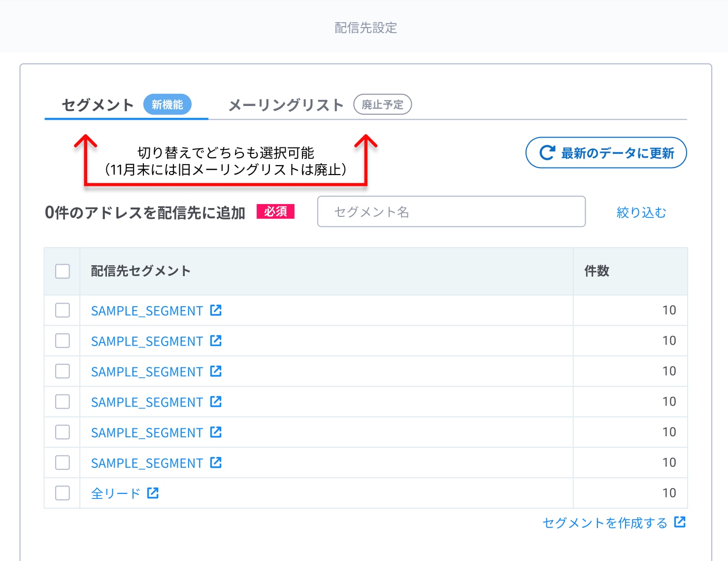Screen dimensions: 728x561
Task: Enable fourth SAMPLE_SEGMENT row checkbox
Action: coord(63,402)
